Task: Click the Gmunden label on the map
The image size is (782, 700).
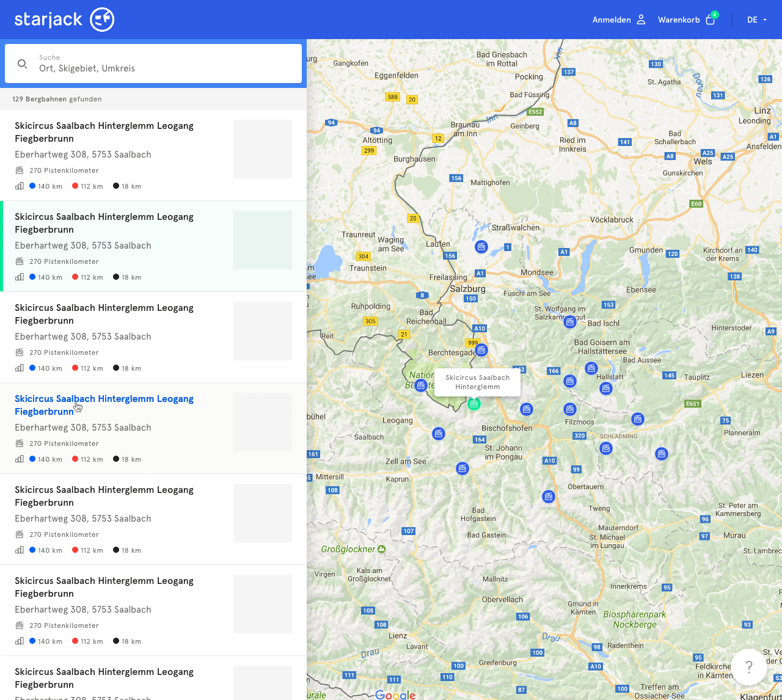Action: pyautogui.click(x=646, y=250)
